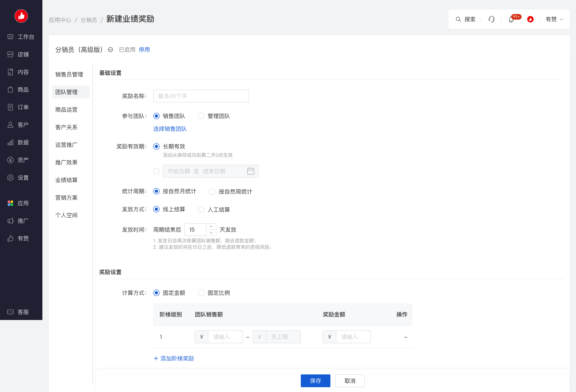
Task: Click the 停用 disable link
Action: click(144, 50)
